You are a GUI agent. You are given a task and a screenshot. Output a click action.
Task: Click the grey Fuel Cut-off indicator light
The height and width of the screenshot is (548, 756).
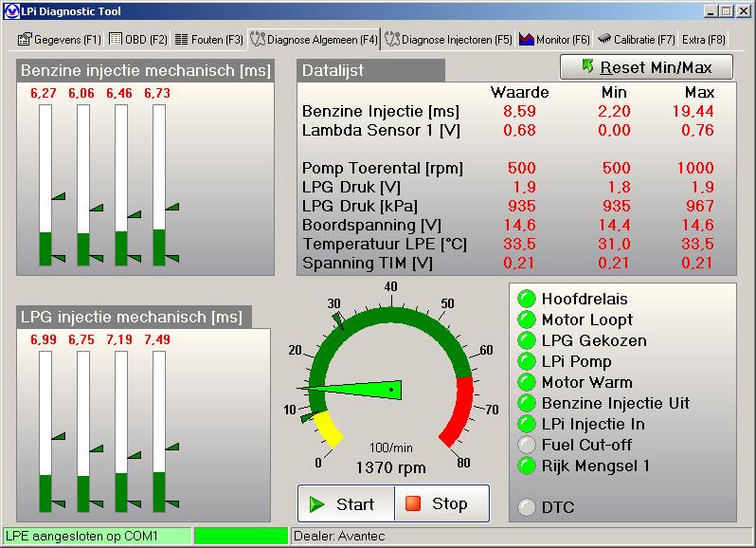coord(527,445)
